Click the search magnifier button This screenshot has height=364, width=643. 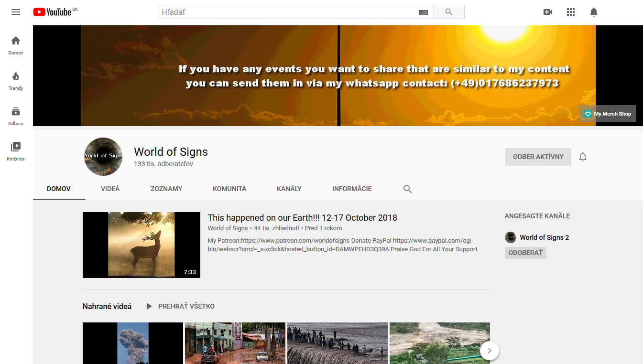coord(449,12)
